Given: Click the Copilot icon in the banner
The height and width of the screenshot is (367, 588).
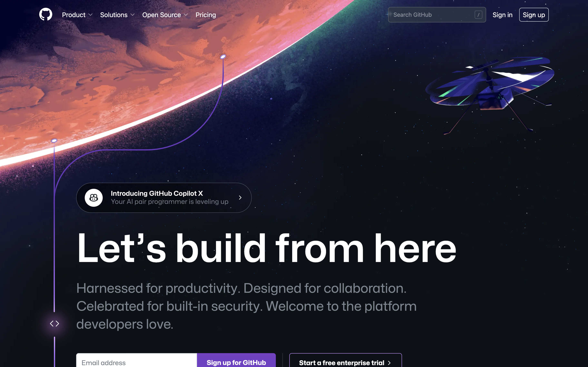Looking at the screenshot, I should tap(94, 198).
